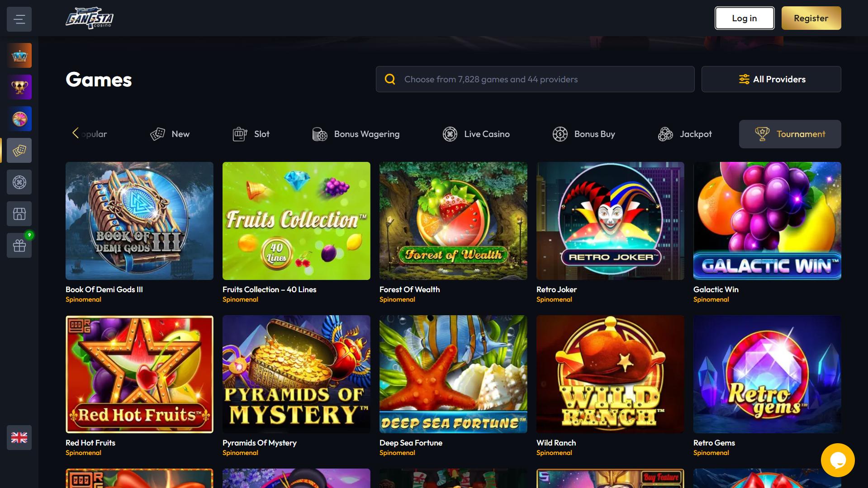Click the shop storefront sidebar icon

tap(19, 214)
